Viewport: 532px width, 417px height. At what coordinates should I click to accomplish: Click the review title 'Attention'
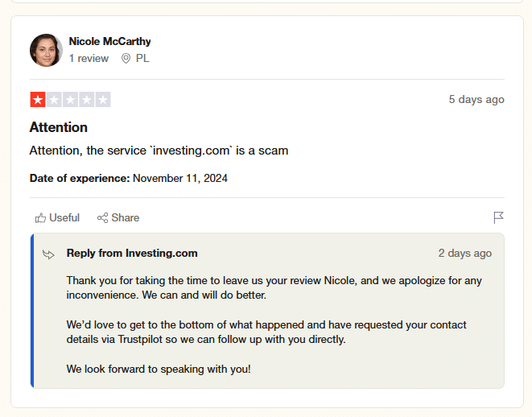click(59, 127)
